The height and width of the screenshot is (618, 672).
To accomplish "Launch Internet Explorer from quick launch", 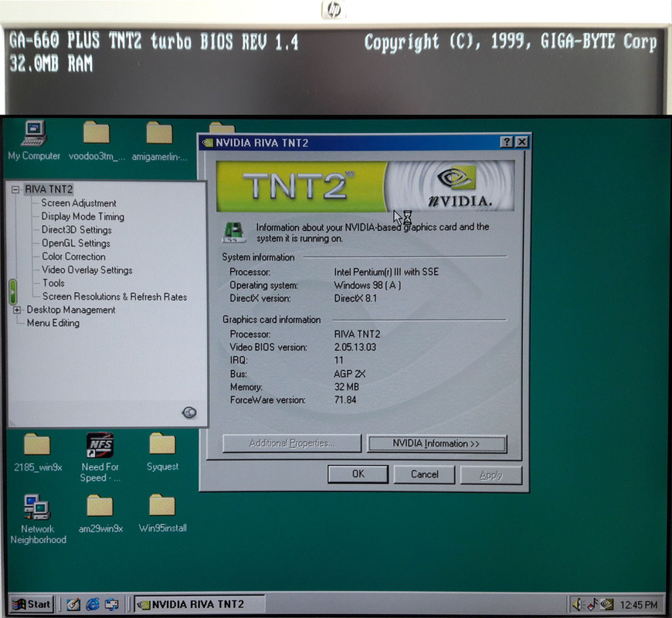I will pos(93,604).
